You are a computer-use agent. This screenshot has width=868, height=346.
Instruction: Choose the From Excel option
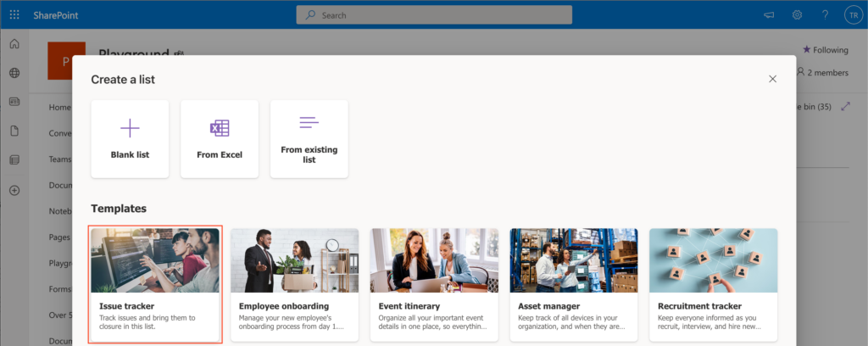(220, 139)
